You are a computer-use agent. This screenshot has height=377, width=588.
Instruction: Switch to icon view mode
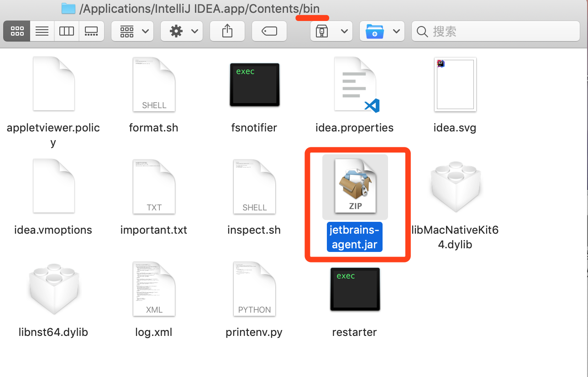pos(17,31)
